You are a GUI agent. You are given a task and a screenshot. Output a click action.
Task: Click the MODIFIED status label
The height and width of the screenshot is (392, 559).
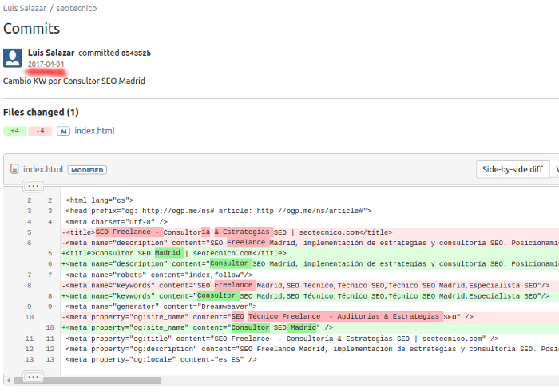click(x=87, y=170)
